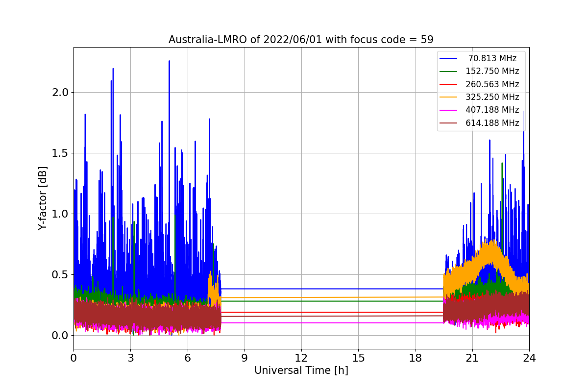Screen dimensions: 588x392
Task: Click the 0 tick on the time axis
Action: point(73,358)
